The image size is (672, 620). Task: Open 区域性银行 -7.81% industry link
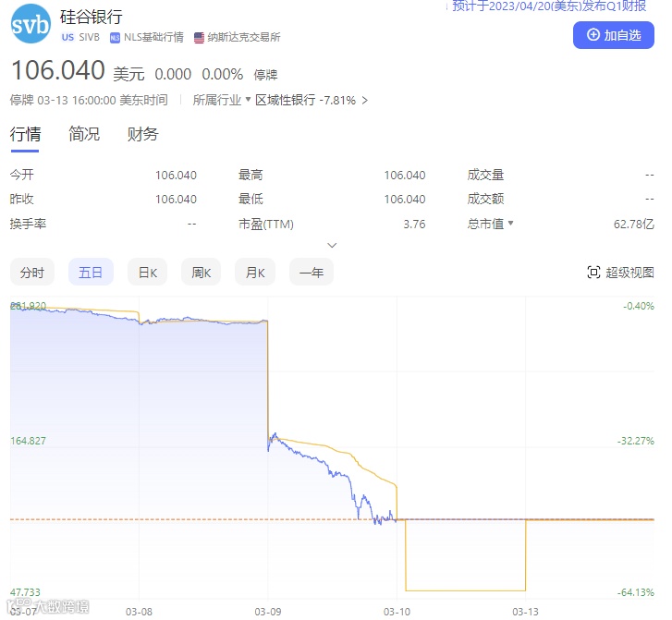point(312,101)
